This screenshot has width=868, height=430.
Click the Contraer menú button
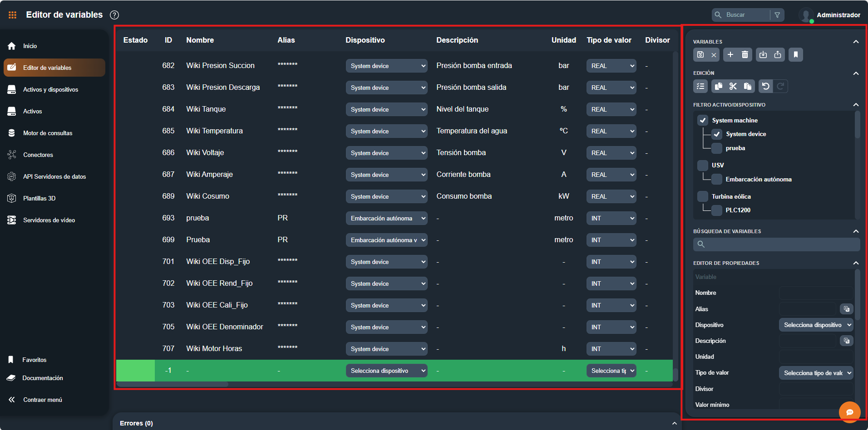tap(42, 400)
